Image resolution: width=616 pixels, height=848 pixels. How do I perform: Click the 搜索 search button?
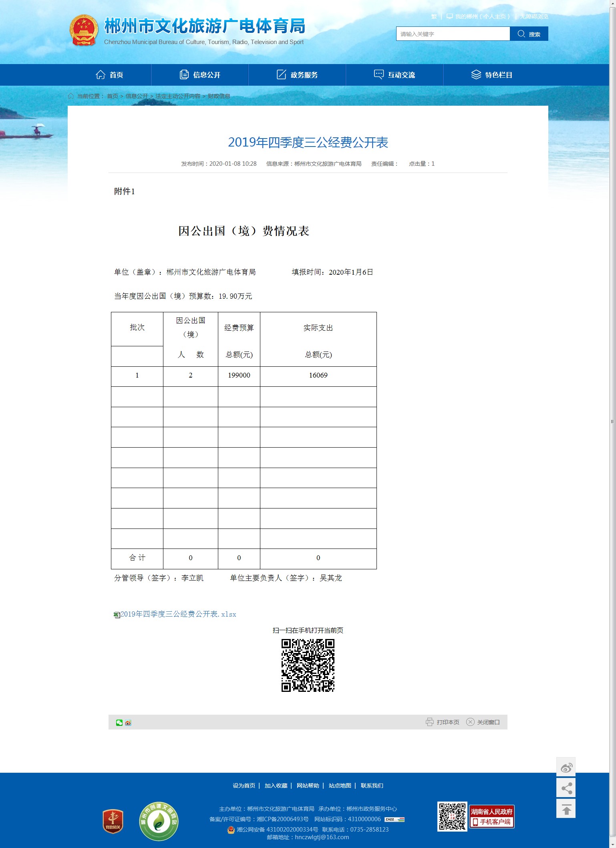click(x=529, y=34)
